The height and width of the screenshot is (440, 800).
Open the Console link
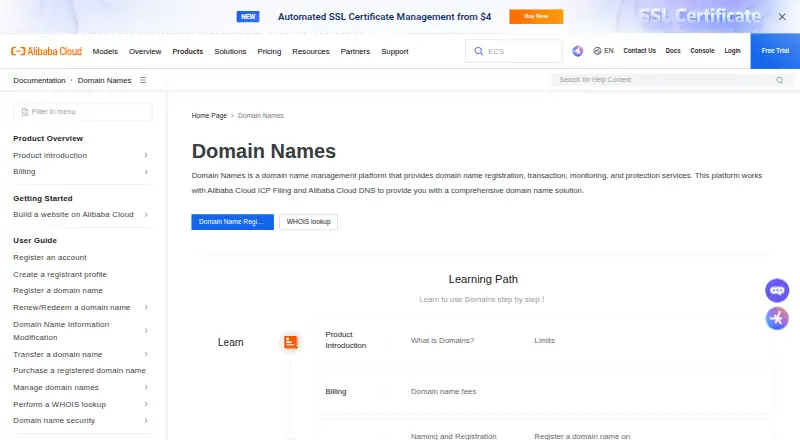[702, 51]
